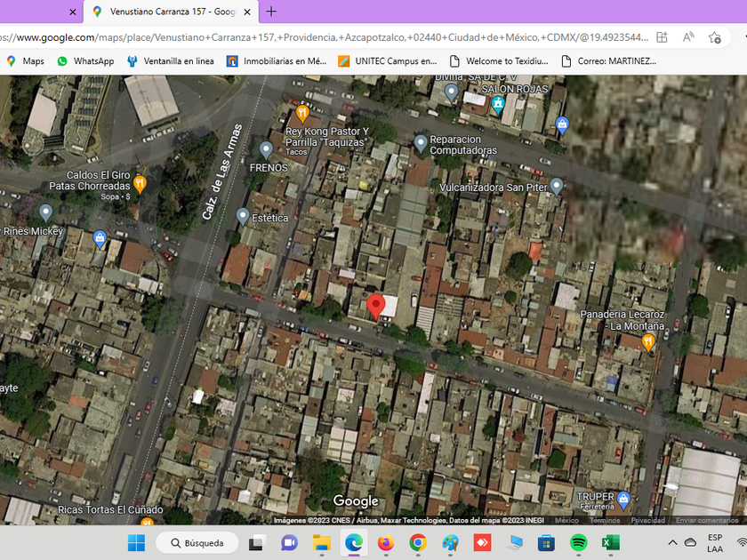Select the Reparacion Computadoras pin
The height and width of the screenshot is (560, 747).
click(x=420, y=143)
